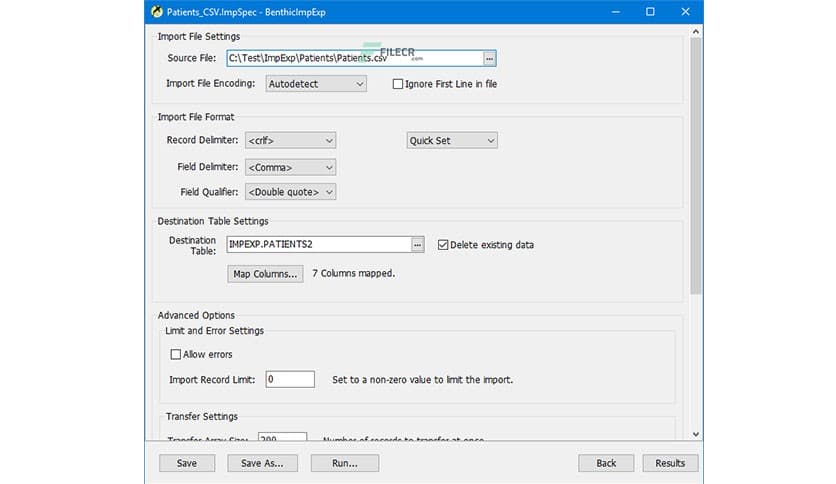Viewport: 836px width, 484px height.
Task: Click the BenthicImpExp app icon in title bar
Action: pos(157,12)
